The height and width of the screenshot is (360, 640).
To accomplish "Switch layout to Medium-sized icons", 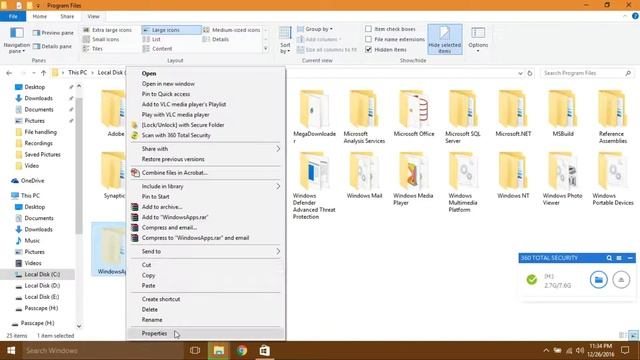I will [x=231, y=30].
